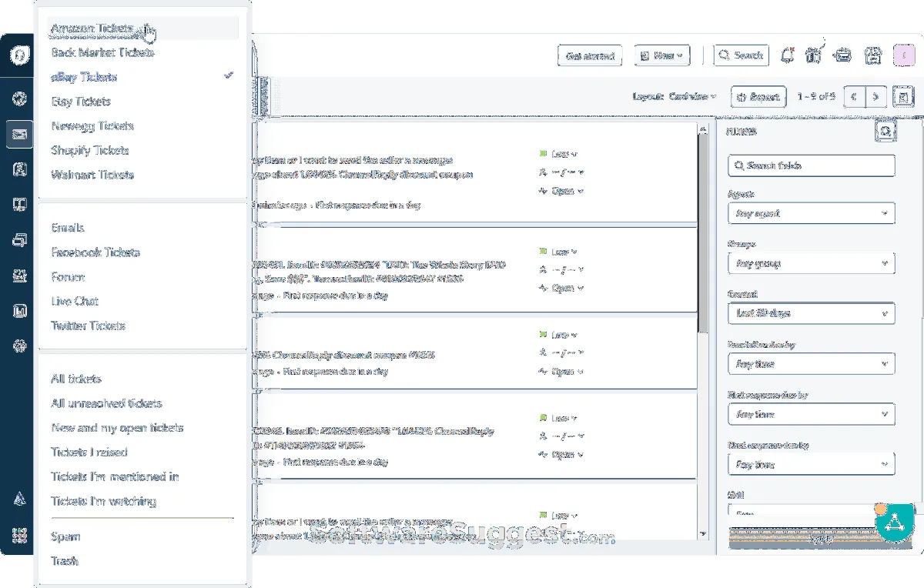The image size is (924, 588).
Task: Toggle the panel icon beside pagination arrows
Action: coord(902,97)
